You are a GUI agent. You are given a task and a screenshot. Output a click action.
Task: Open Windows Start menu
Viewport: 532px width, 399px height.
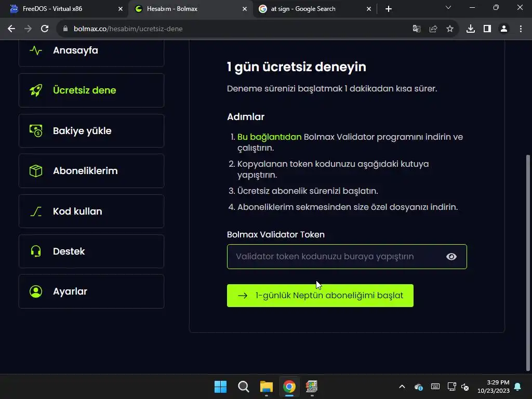[x=220, y=387]
